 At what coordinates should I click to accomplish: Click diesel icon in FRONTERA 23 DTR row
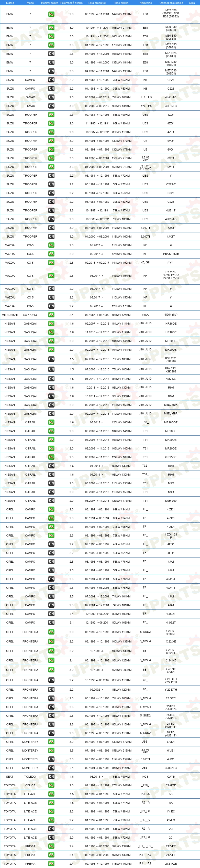[x=51, y=698]
